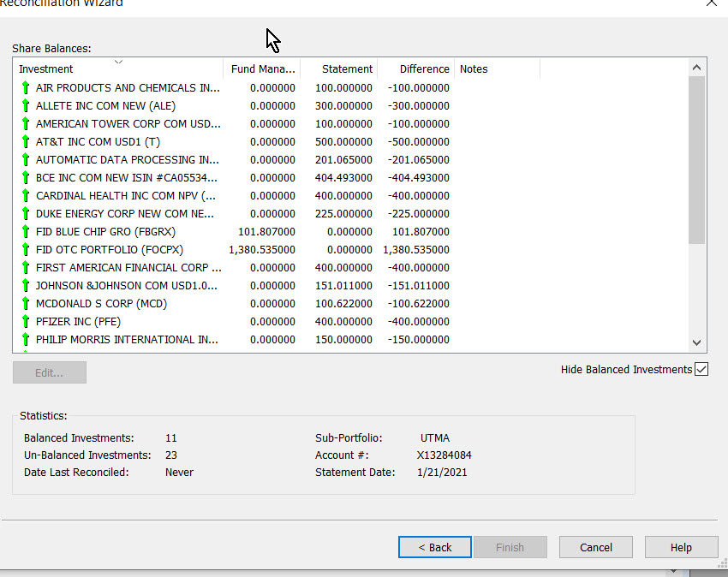Click green arrow icon beside AMERICAN TOWER CORP

click(26, 123)
